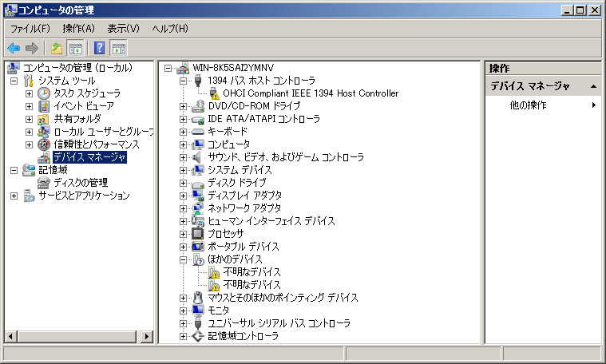606x364 pixels.
Task: Toggle the Action pane show/hide icon
Action: click(x=119, y=49)
